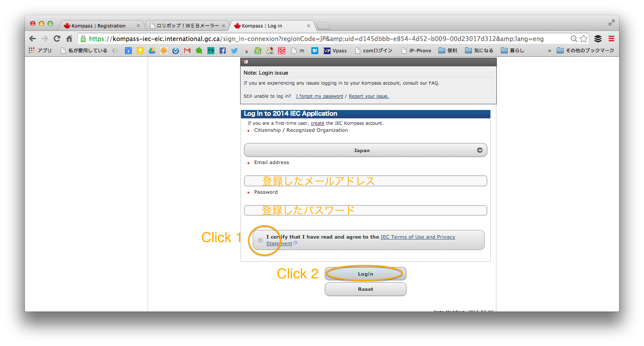Open the Gmail bookmark icon
The image size is (644, 346).
tap(187, 51)
